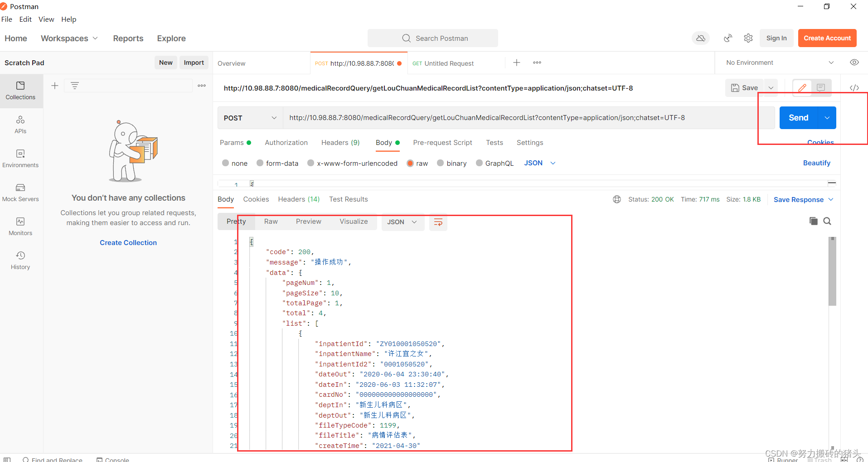This screenshot has width=868, height=462.
Task: Click the response body vertical scrollbar thumb
Action: [x=832, y=271]
